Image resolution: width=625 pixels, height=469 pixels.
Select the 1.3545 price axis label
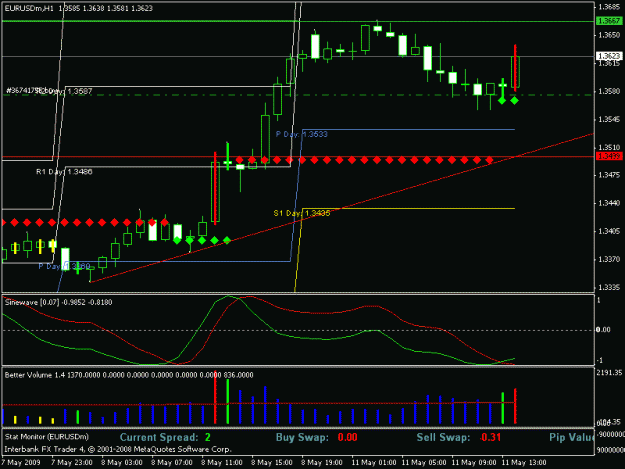[x=609, y=119]
